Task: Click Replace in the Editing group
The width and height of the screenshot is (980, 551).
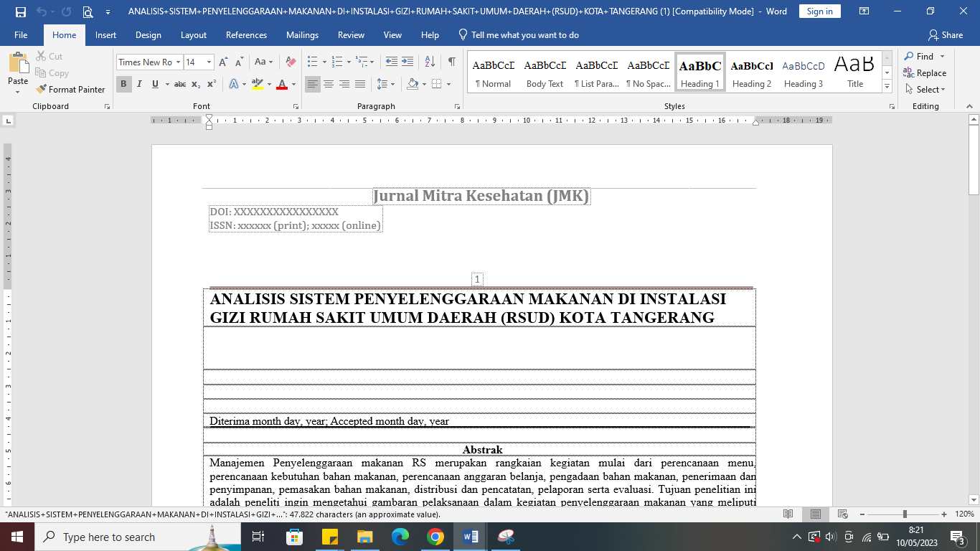Action: coord(925,73)
